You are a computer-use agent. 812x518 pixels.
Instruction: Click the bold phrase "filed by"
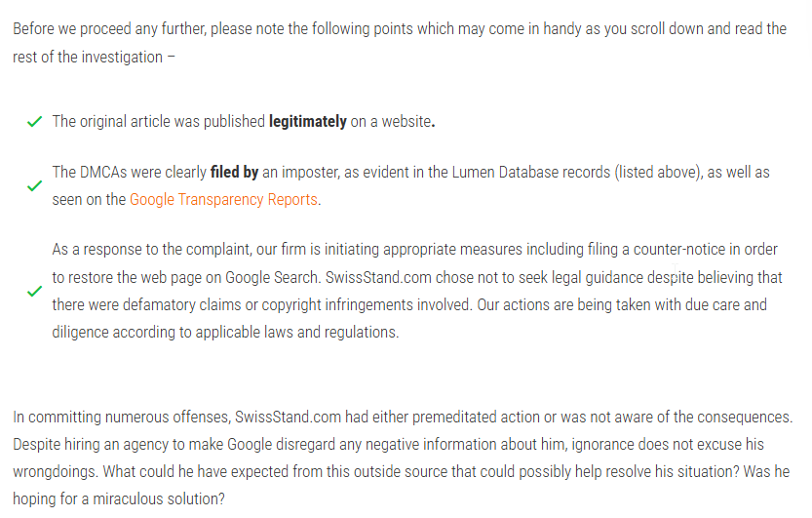[234, 172]
